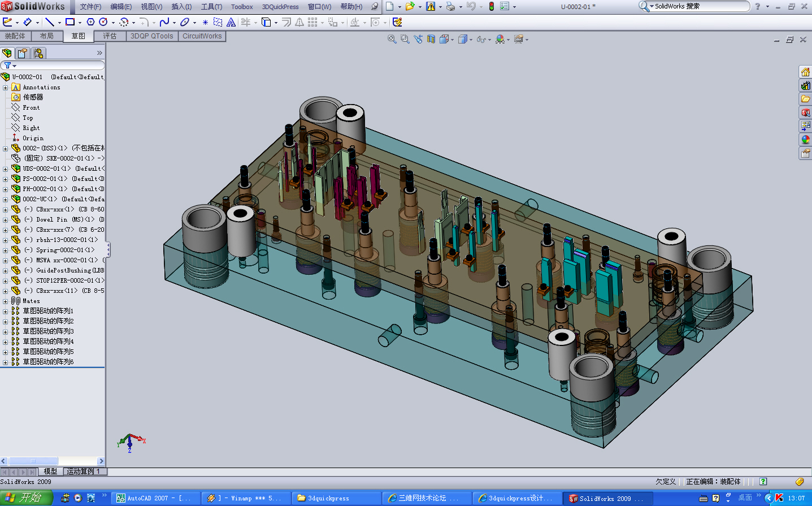Screen dimensions: 812x506
Task: Select the Origin item in tree
Action: 33,138
